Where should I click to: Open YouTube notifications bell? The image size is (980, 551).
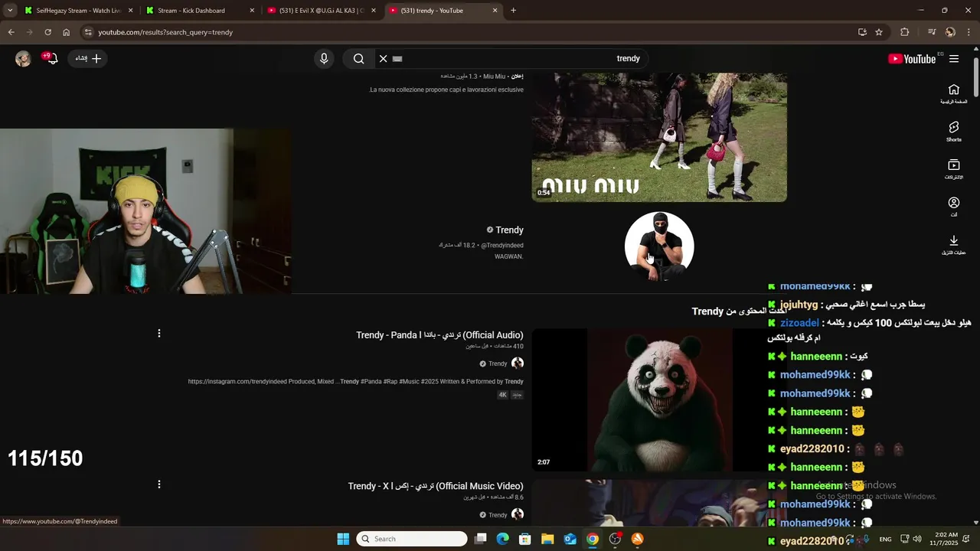pyautogui.click(x=51, y=58)
